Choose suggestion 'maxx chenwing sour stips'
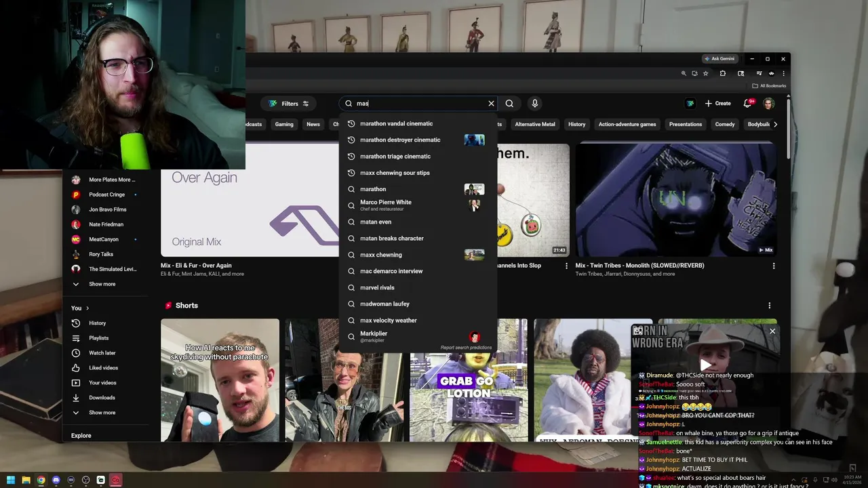 pyautogui.click(x=418, y=173)
